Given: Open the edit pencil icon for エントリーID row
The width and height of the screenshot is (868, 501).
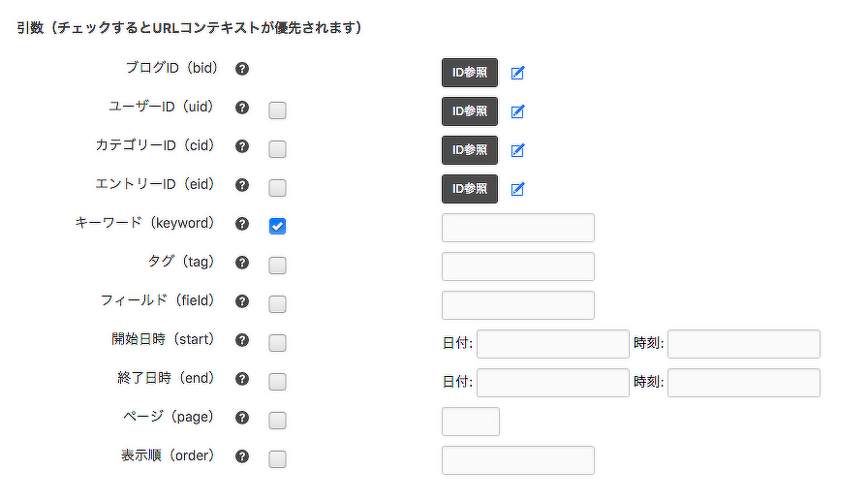Looking at the screenshot, I should pyautogui.click(x=517, y=189).
